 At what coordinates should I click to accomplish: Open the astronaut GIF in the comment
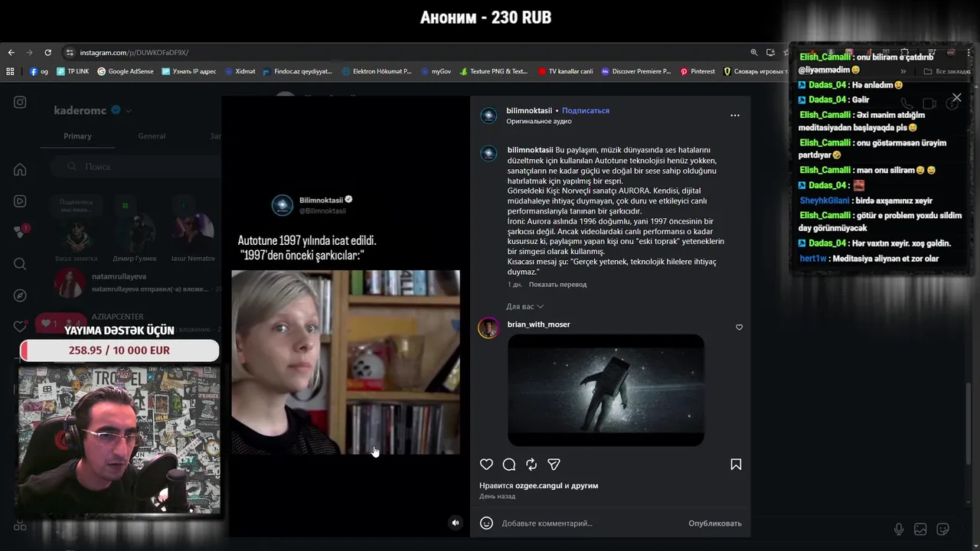[x=606, y=390]
